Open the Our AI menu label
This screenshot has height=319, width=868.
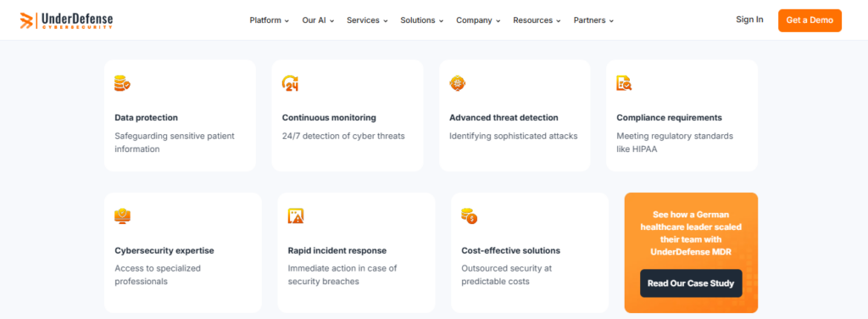(x=314, y=20)
